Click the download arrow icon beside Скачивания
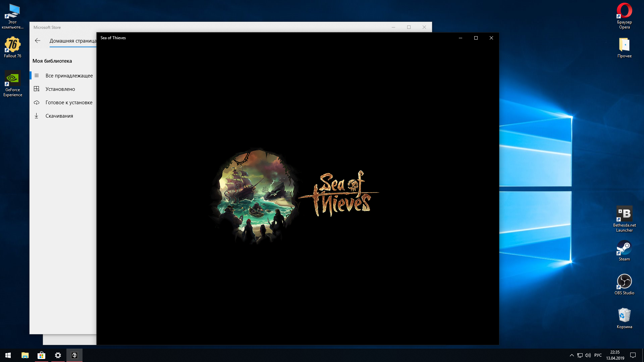The image size is (644, 362). coord(37,116)
